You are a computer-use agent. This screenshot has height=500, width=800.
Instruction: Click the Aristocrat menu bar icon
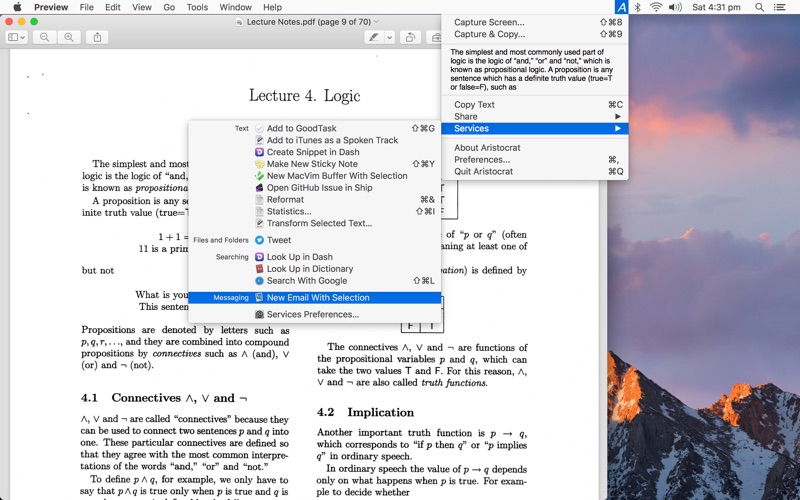click(621, 7)
